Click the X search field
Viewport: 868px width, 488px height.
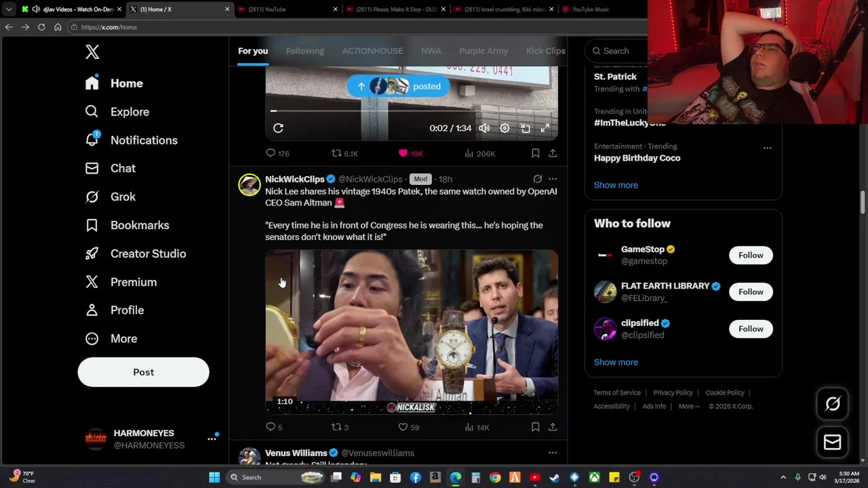617,51
